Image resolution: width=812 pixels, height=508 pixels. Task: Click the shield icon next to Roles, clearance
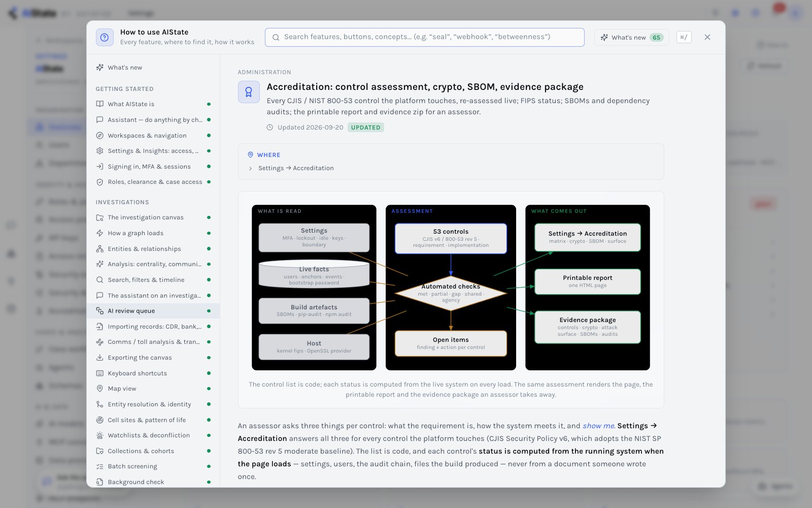point(100,182)
